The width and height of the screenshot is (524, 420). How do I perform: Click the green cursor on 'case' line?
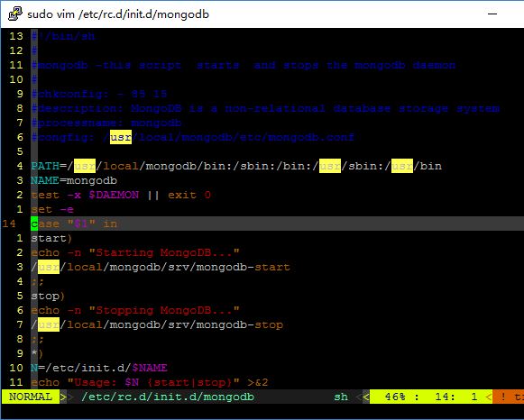point(34,224)
